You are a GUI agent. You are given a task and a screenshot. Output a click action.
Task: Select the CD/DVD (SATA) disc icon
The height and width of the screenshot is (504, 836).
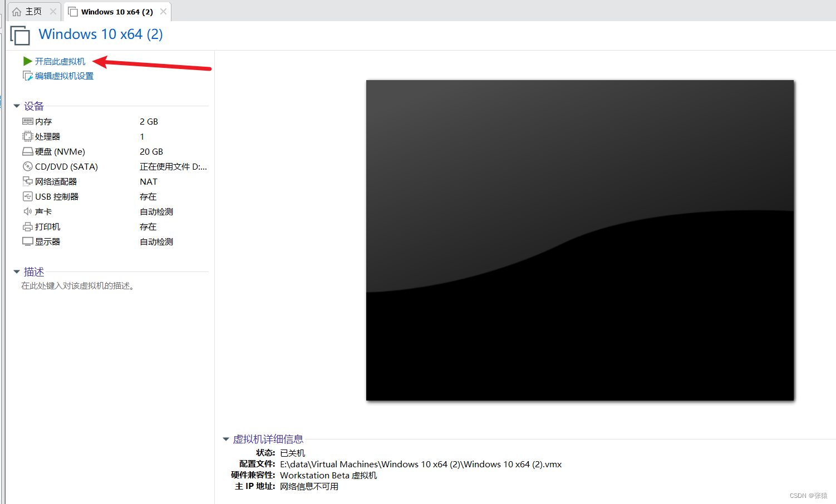(28, 166)
